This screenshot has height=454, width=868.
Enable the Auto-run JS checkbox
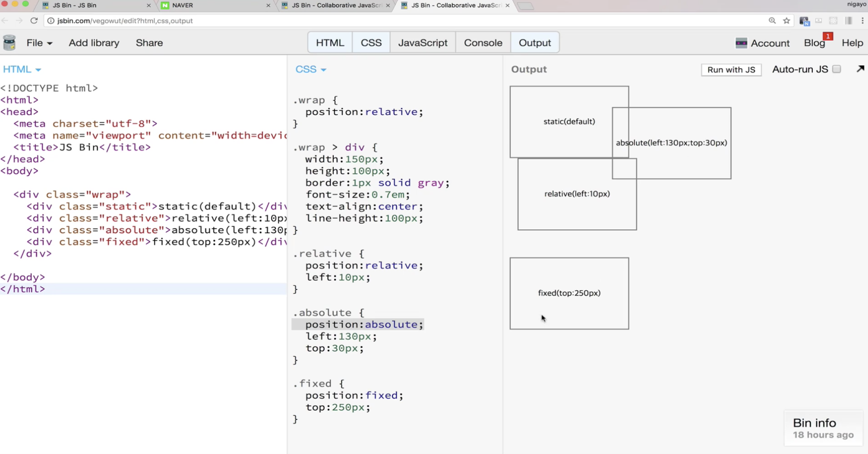[x=837, y=69]
